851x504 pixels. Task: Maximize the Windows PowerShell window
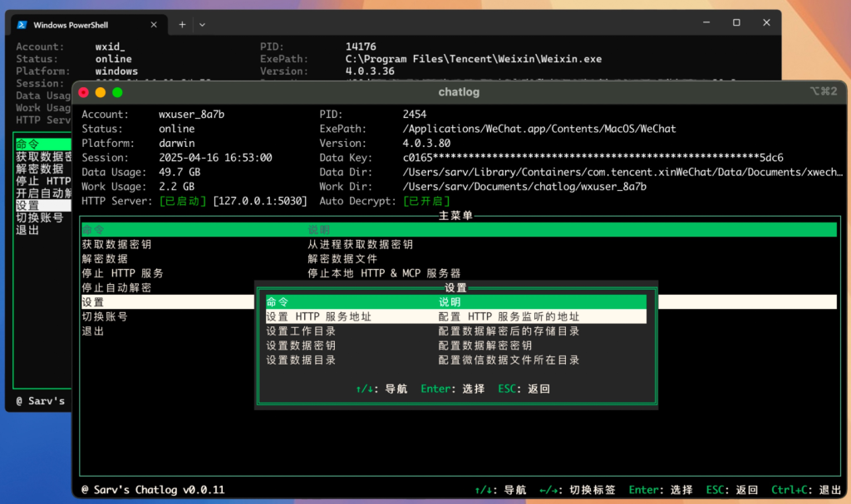(736, 22)
